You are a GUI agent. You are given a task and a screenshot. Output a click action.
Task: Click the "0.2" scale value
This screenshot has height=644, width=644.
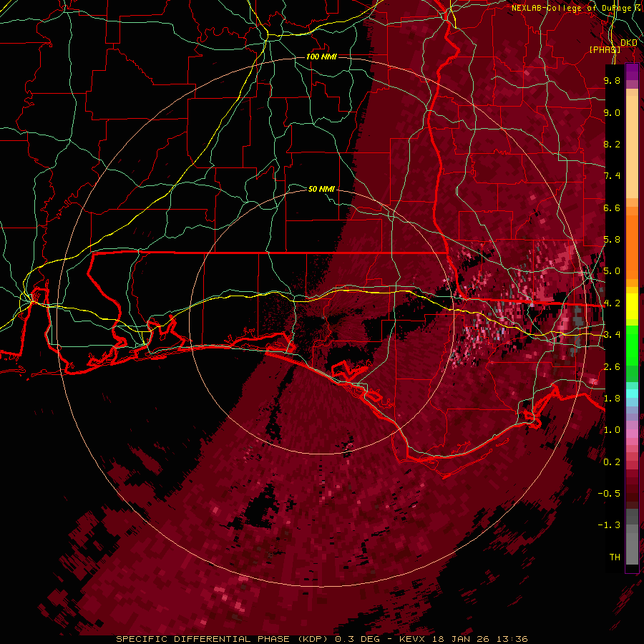tap(612, 462)
